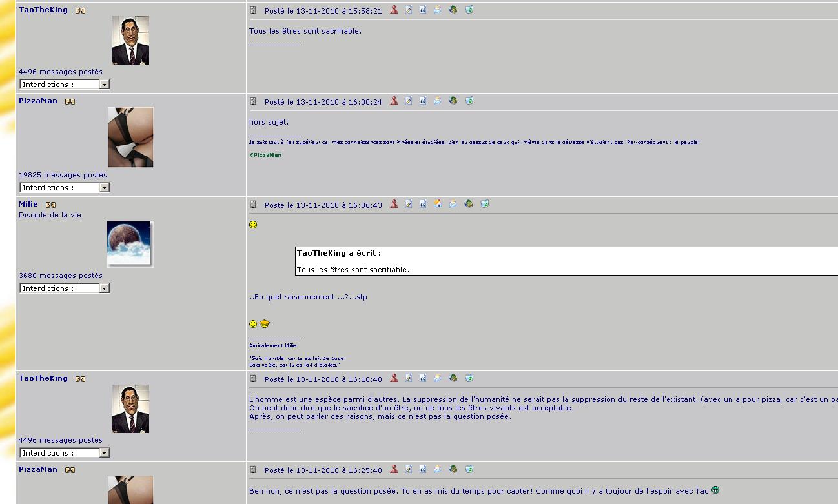
Task: Click the document icon left of the 16:25:40 date
Action: coord(253,470)
